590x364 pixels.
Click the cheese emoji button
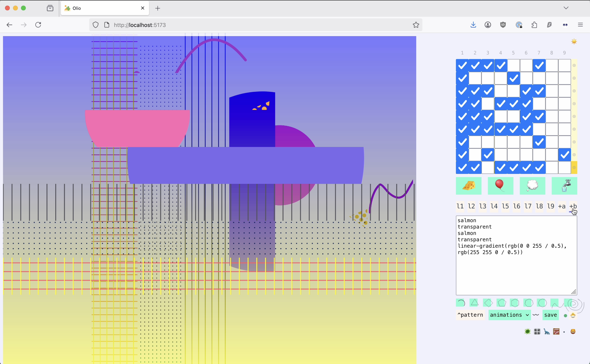468,186
